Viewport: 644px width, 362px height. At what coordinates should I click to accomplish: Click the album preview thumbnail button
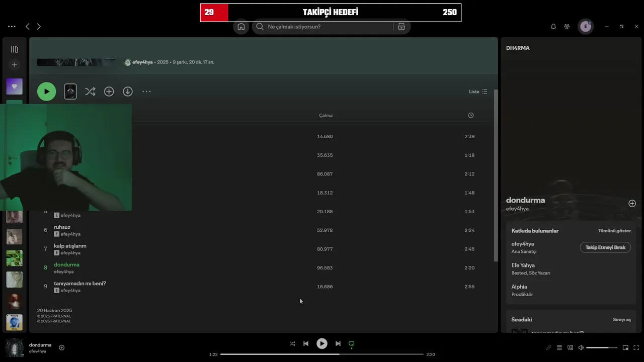tap(70, 92)
